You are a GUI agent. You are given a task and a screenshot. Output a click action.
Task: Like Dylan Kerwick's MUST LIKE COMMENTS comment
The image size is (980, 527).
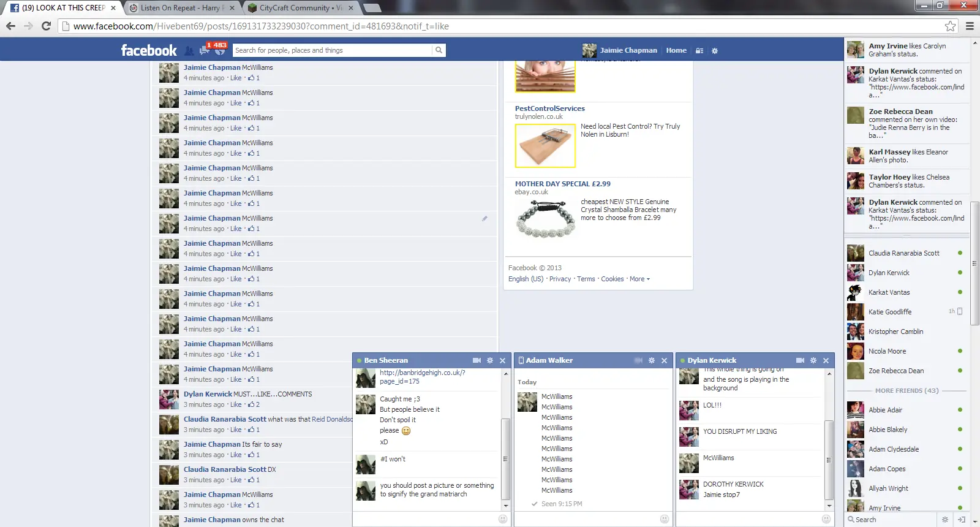(236, 404)
